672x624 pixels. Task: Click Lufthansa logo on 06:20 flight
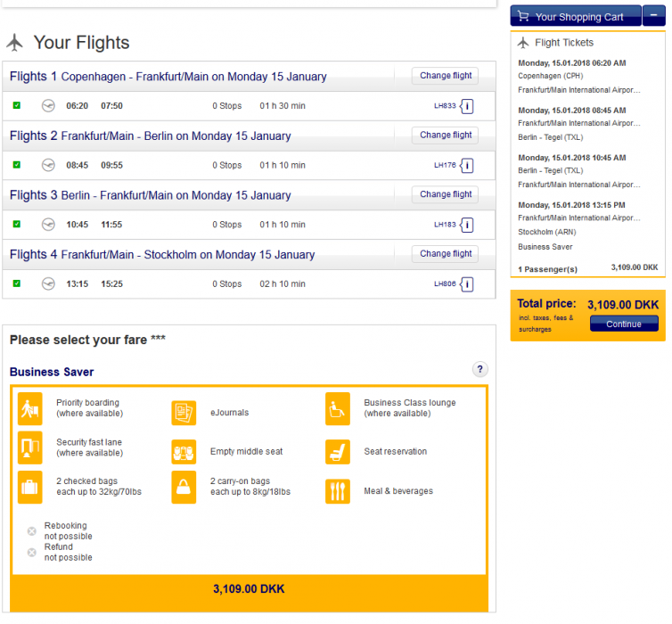tap(48, 105)
